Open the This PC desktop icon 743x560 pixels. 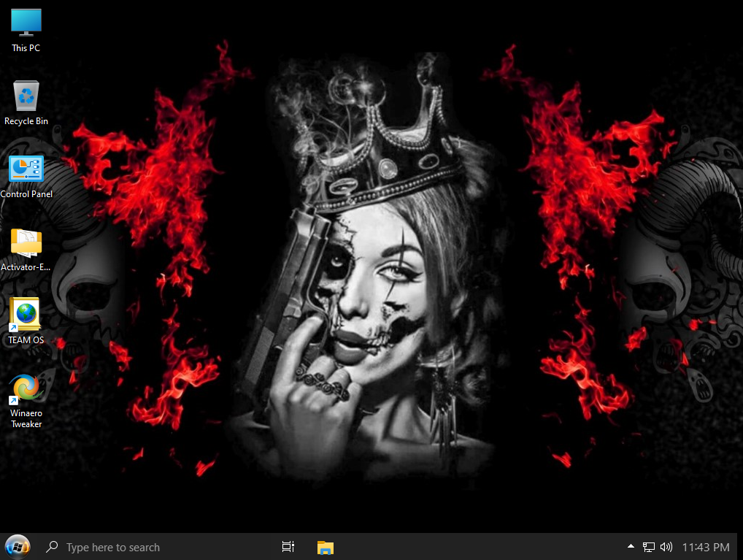point(26,31)
